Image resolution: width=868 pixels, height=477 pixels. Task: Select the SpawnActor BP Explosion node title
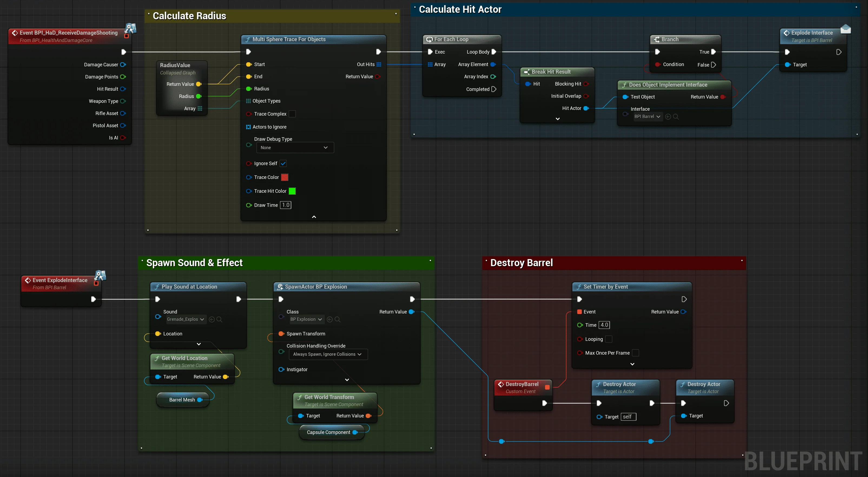point(346,287)
